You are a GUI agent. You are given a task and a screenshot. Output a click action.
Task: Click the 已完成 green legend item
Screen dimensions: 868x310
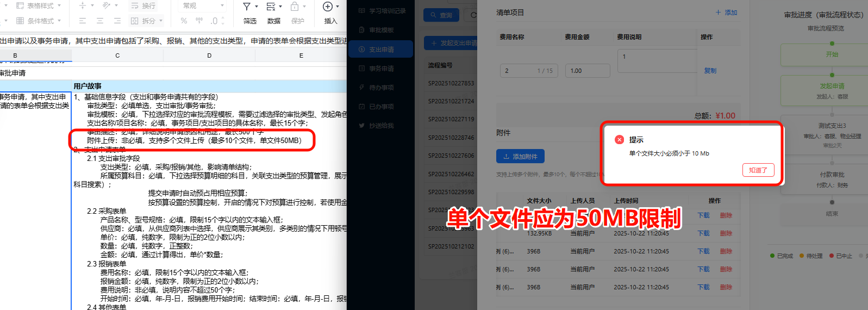[782, 256]
